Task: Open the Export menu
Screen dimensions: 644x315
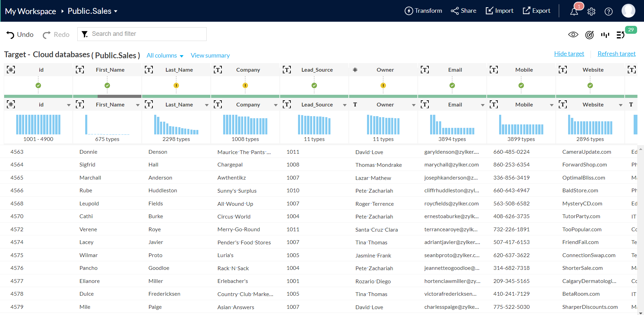Action: [536, 11]
